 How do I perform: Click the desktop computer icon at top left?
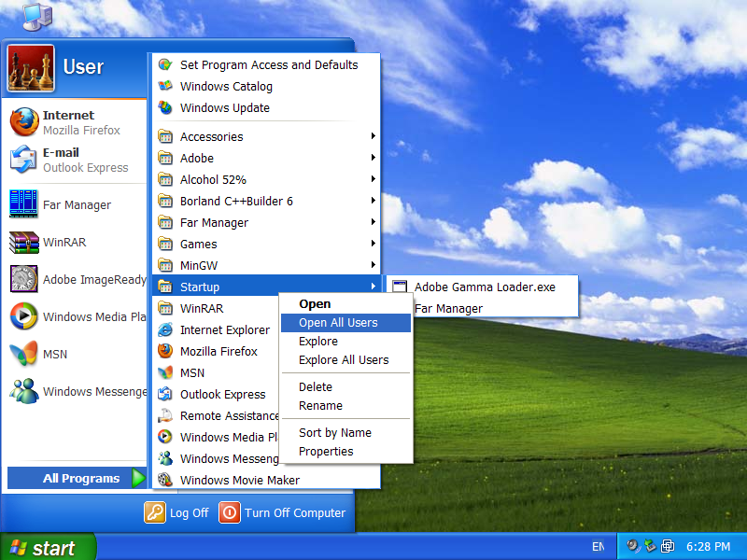tap(37, 16)
